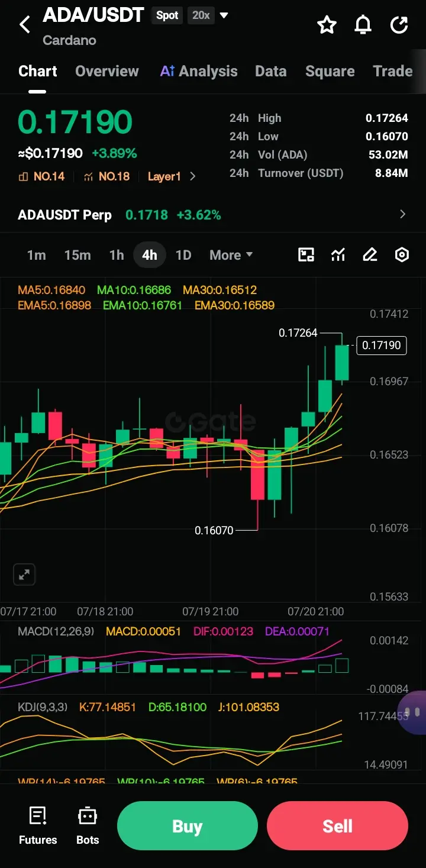Tap the 24h Low value 0.16070
This screenshot has width=426, height=868.
[387, 137]
